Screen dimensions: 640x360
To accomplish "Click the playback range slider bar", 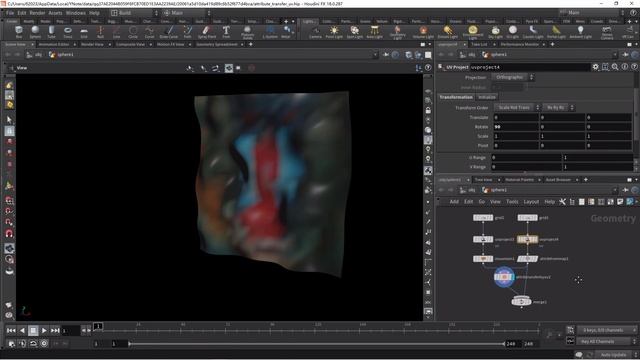I will coord(317,344).
